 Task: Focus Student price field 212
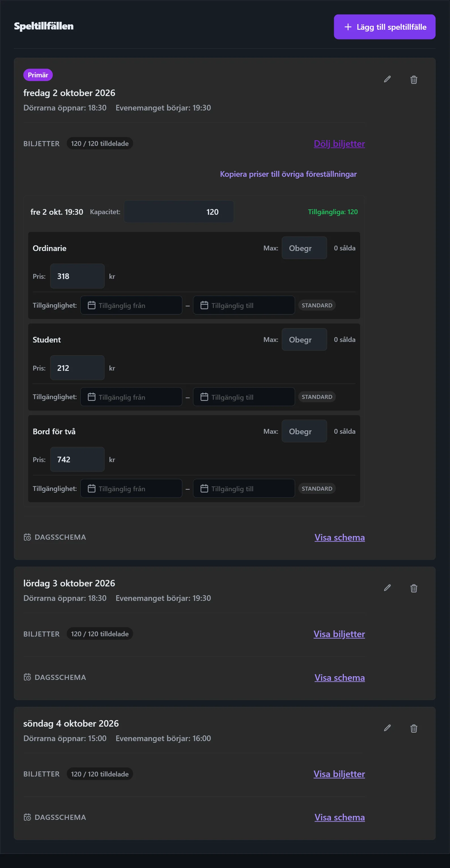click(x=77, y=368)
